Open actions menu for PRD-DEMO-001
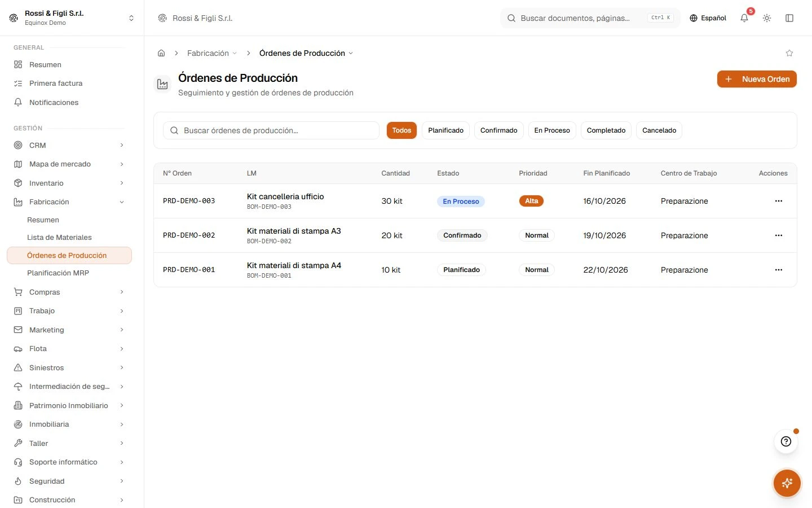Image resolution: width=812 pixels, height=508 pixels. [x=779, y=270]
